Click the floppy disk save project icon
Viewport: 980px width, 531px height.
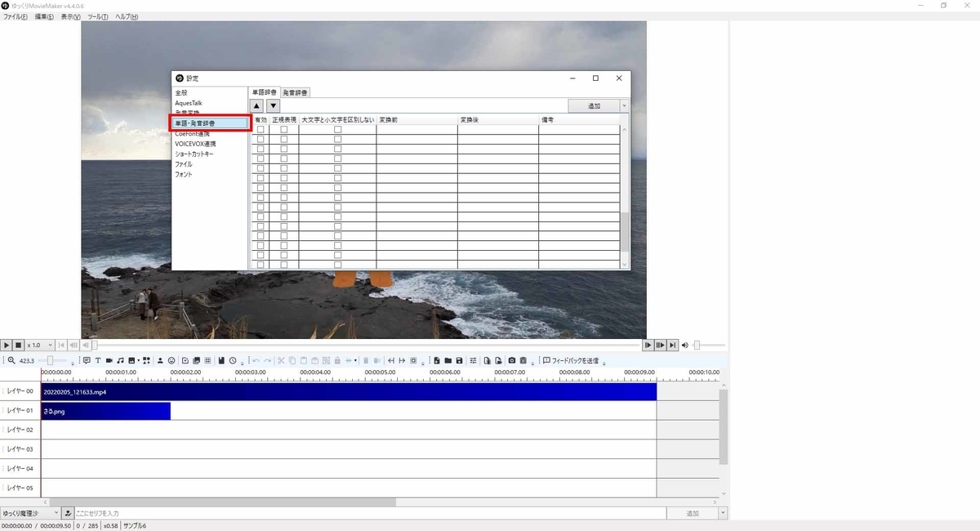coord(460,360)
